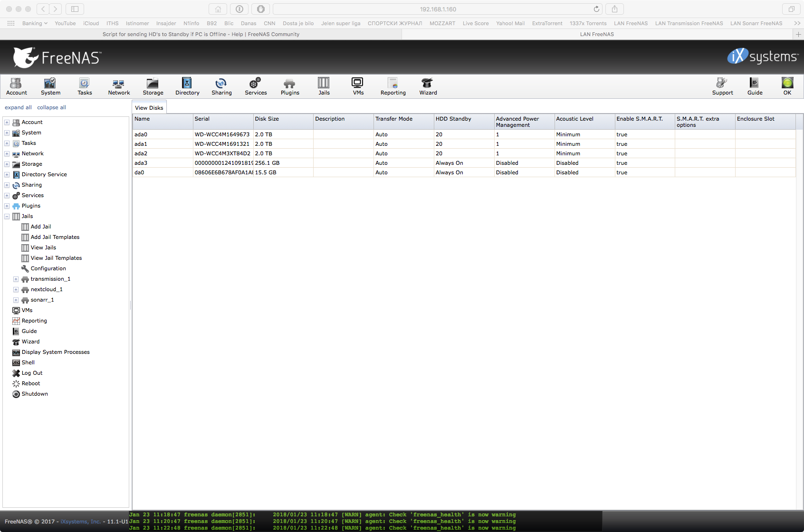Open the Guide toolbar icon
804x532 pixels.
[x=755, y=86]
